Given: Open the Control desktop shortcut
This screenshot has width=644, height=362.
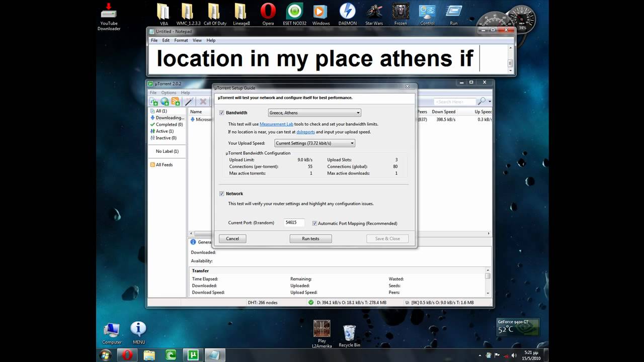Looking at the screenshot, I should (427, 15).
